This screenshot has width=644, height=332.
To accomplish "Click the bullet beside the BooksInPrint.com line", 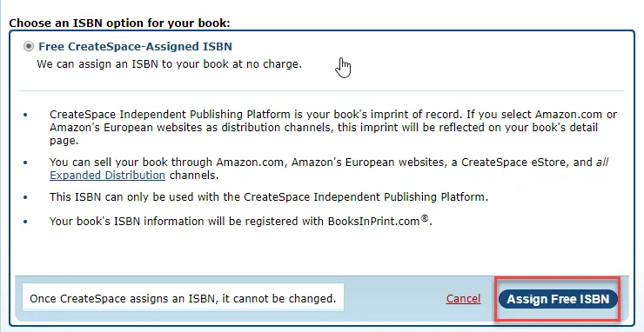I will point(25,222).
